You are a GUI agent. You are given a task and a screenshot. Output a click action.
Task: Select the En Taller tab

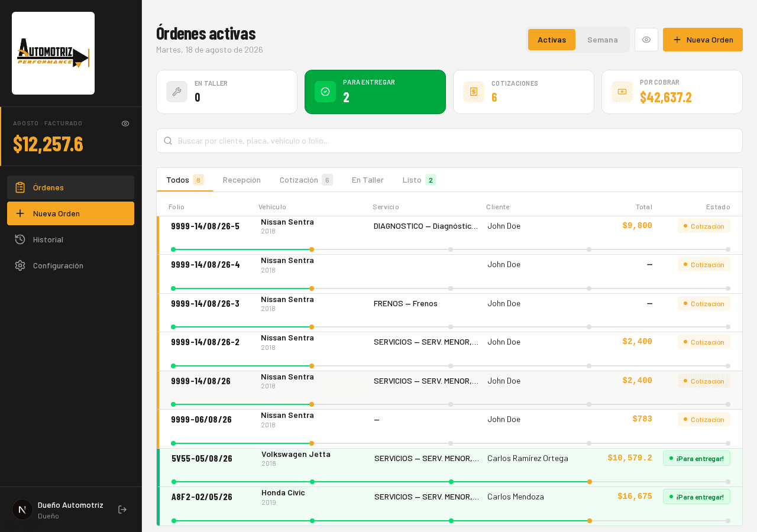point(368,180)
